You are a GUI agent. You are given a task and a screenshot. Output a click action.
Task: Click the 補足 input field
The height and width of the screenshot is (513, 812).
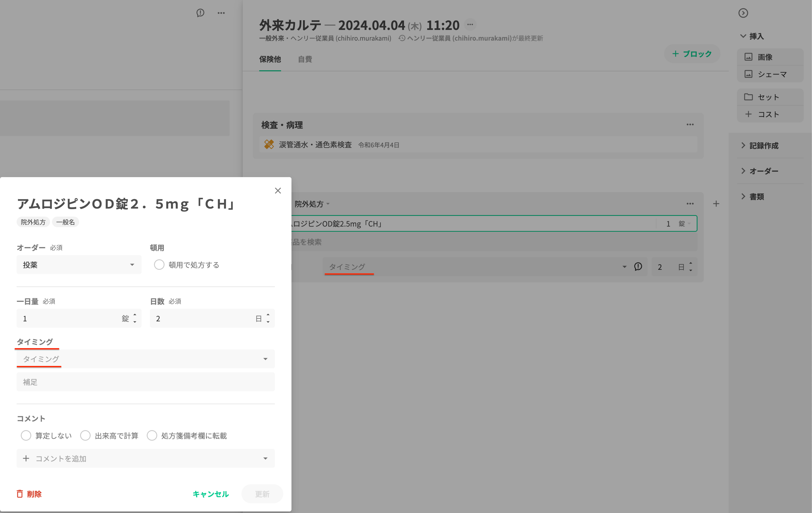point(145,382)
